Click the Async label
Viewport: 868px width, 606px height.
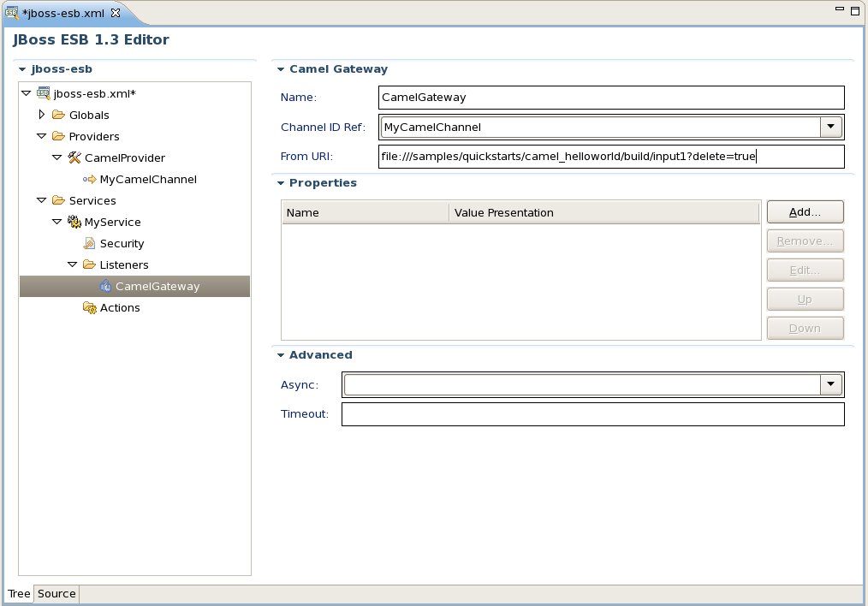300,384
